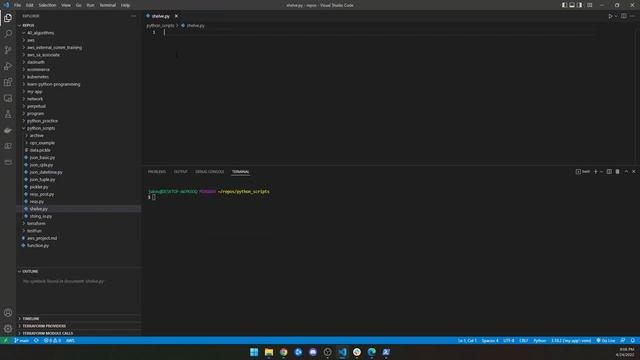Split the terminal panel
Viewport: 640px width, 360px height.
pos(609,172)
